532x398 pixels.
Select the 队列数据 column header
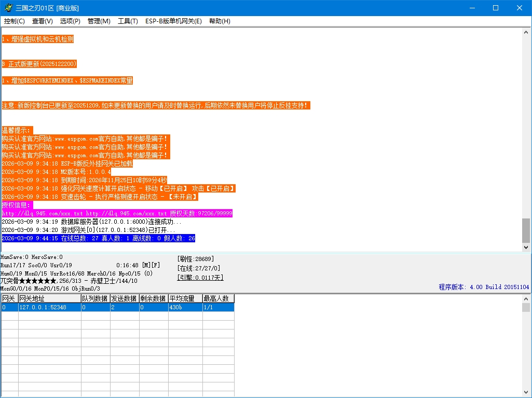tap(95, 298)
